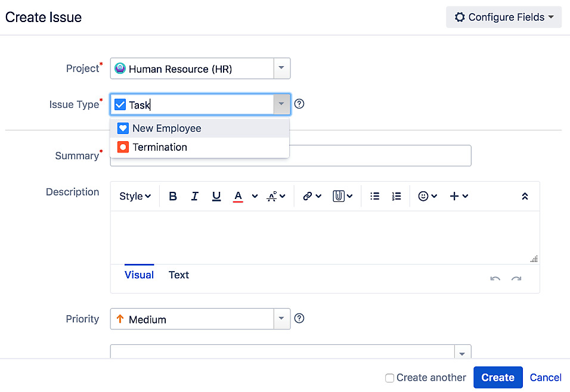570x392 pixels.
Task: Collapse the editor toolbar with the double chevron
Action: [525, 196]
